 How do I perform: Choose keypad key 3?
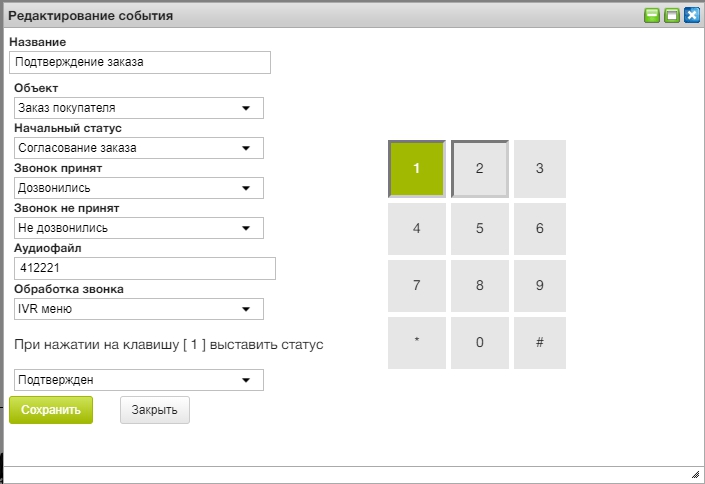pyautogui.click(x=540, y=169)
